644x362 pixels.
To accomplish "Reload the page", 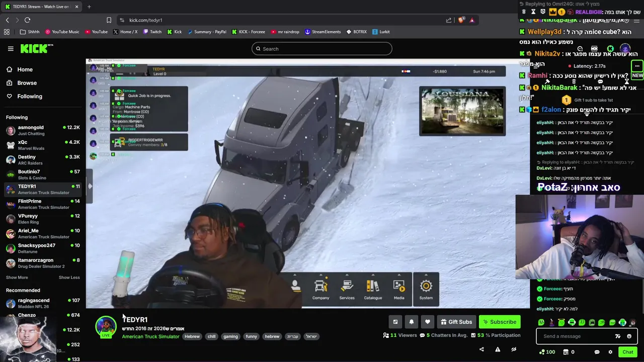I will click(x=27, y=20).
